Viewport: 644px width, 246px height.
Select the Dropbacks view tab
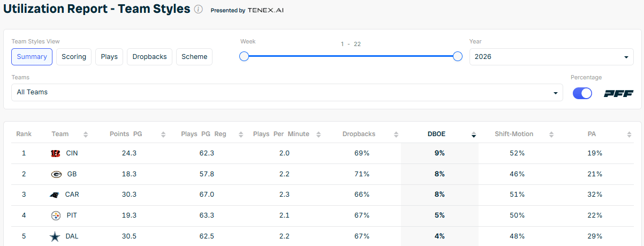[149, 57]
